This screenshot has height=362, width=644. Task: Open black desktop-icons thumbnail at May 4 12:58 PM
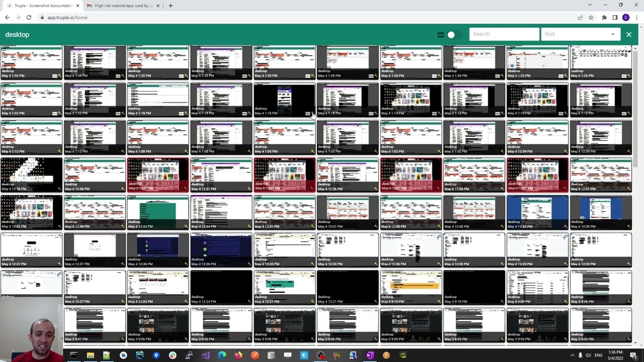(x=31, y=175)
